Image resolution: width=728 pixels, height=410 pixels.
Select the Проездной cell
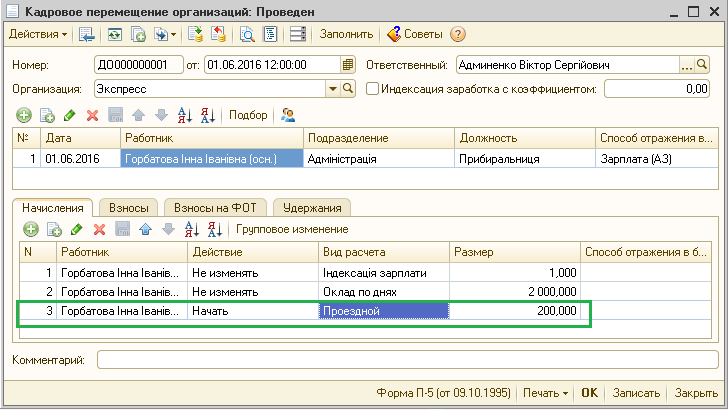pos(384,311)
